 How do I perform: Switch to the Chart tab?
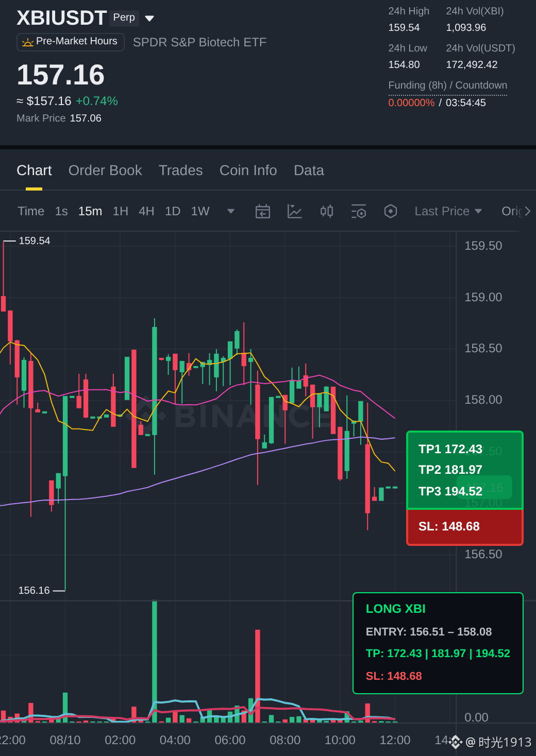(34, 170)
